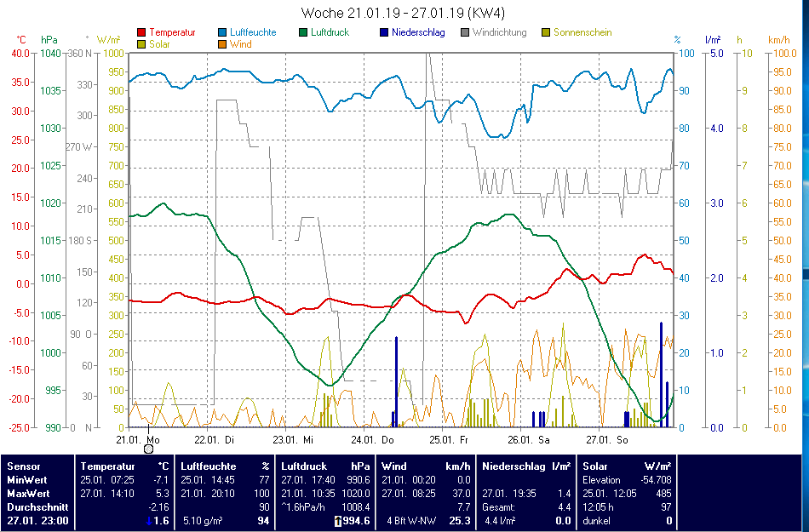Click the blue temperature trend down arrow

click(148, 521)
